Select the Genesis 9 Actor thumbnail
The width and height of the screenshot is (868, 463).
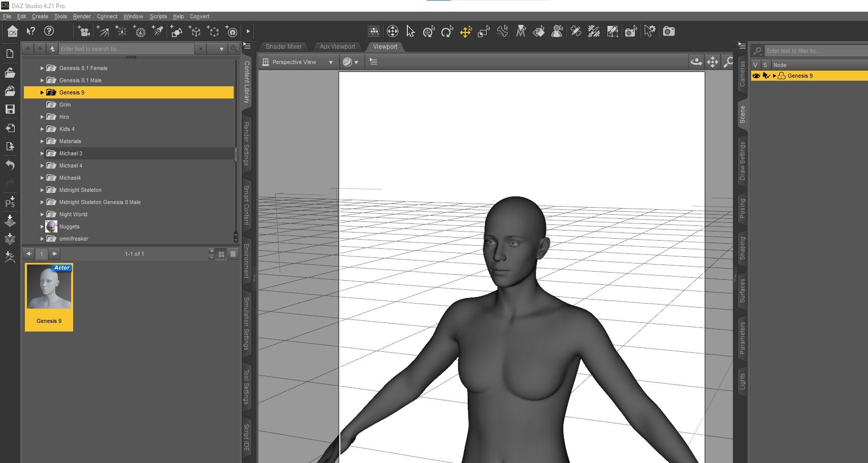click(x=49, y=297)
